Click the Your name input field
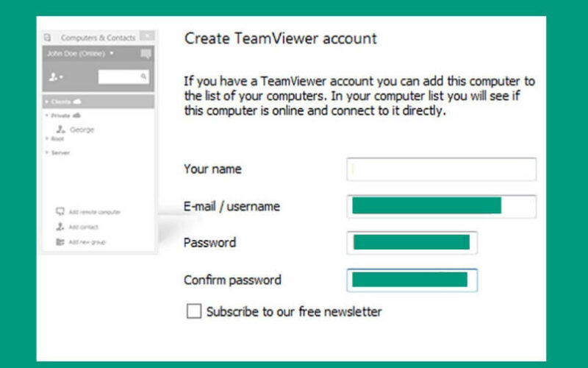588x368 pixels. point(442,169)
